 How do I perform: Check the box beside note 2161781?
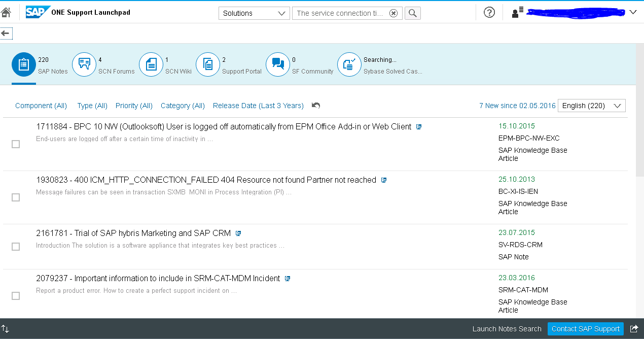tap(16, 247)
